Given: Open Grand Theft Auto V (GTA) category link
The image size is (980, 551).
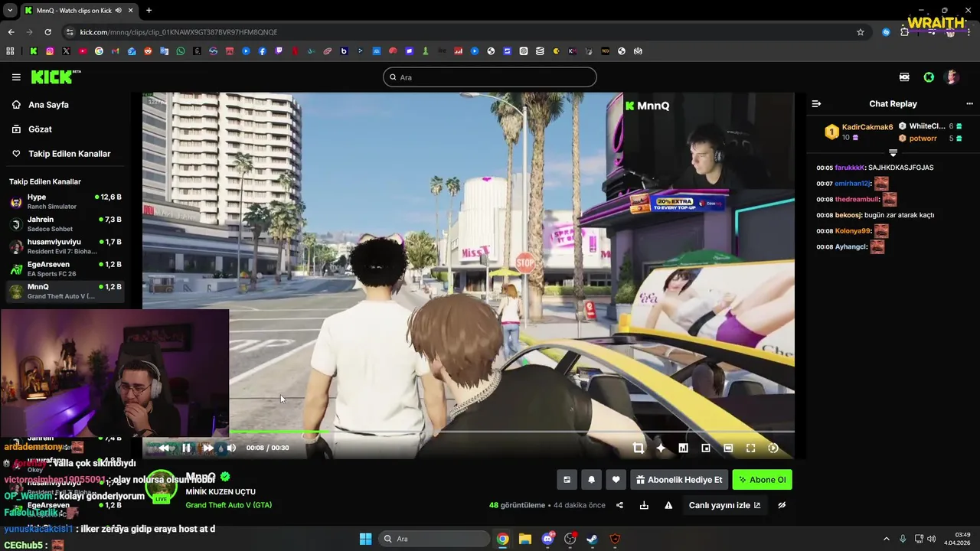Looking at the screenshot, I should coord(228,505).
